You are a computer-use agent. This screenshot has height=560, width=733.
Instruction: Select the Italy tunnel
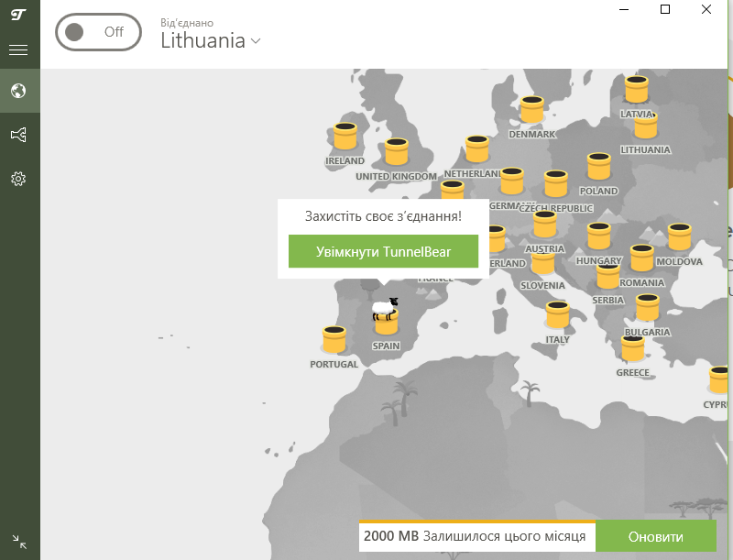click(558, 314)
